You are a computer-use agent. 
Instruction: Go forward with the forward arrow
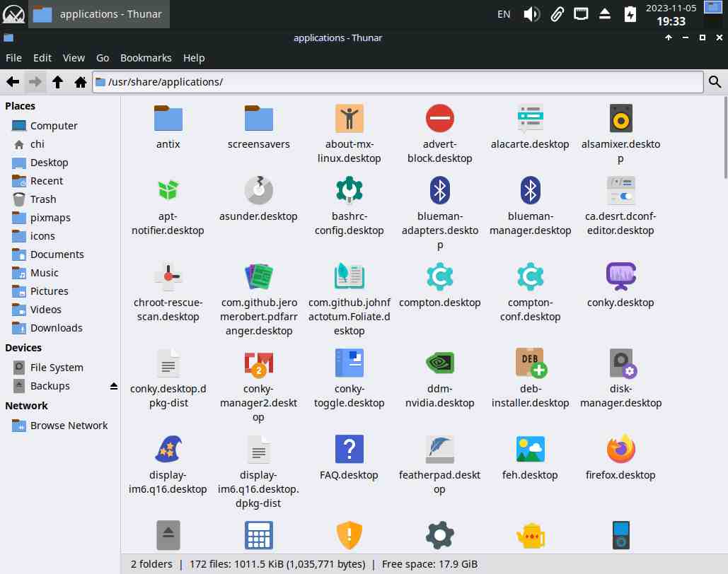tap(35, 82)
